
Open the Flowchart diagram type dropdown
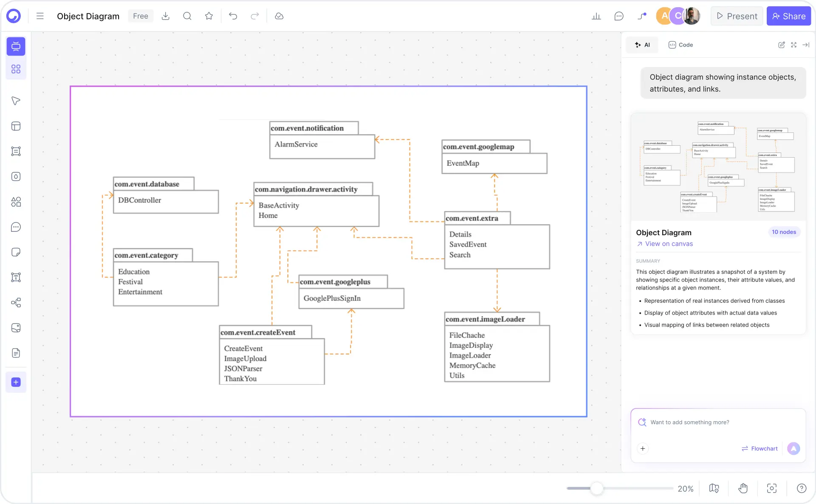pyautogui.click(x=760, y=448)
